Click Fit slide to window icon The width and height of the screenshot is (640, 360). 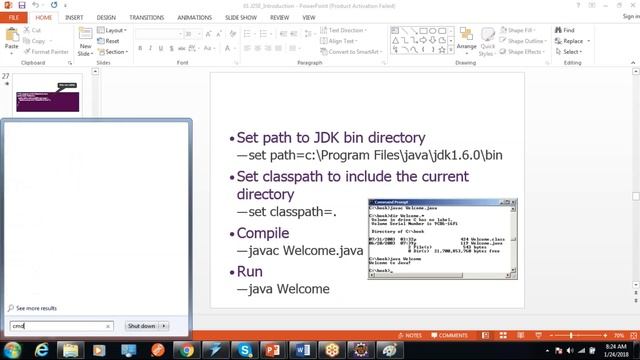633,336
